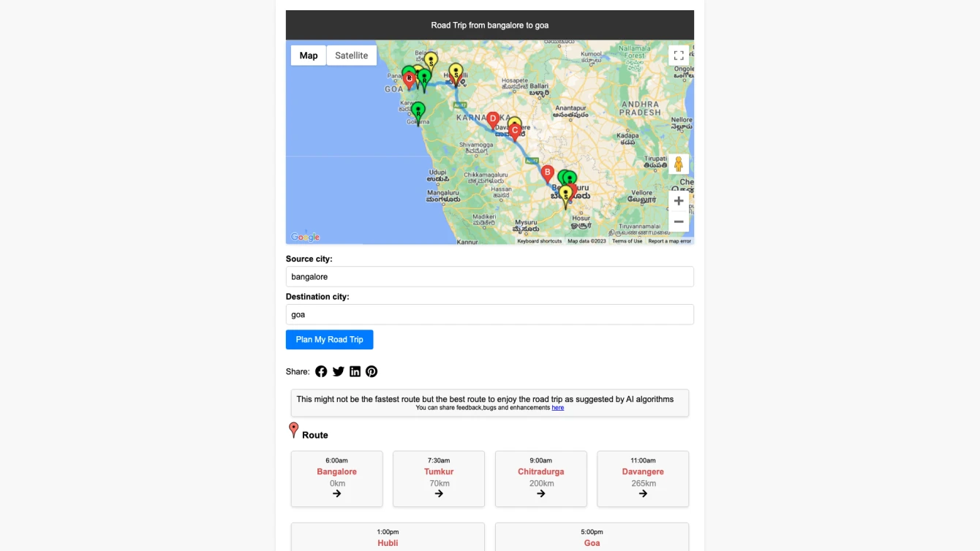
Task: Open the map's Keyboard shortcuts
Action: pyautogui.click(x=540, y=241)
